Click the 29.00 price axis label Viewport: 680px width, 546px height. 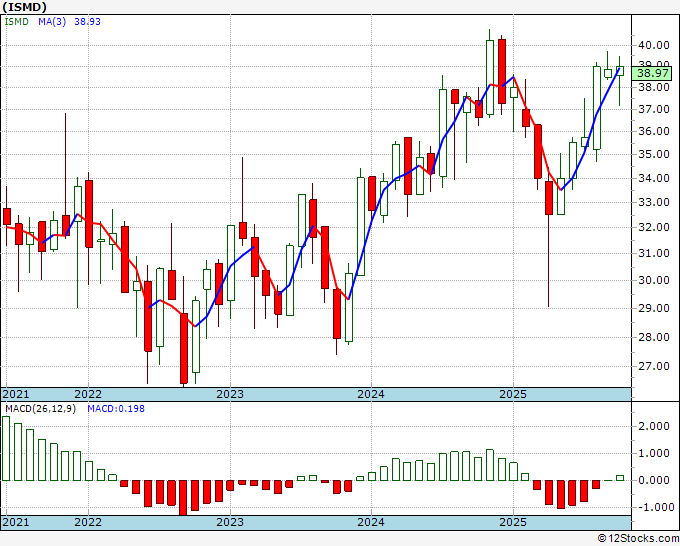[654, 308]
